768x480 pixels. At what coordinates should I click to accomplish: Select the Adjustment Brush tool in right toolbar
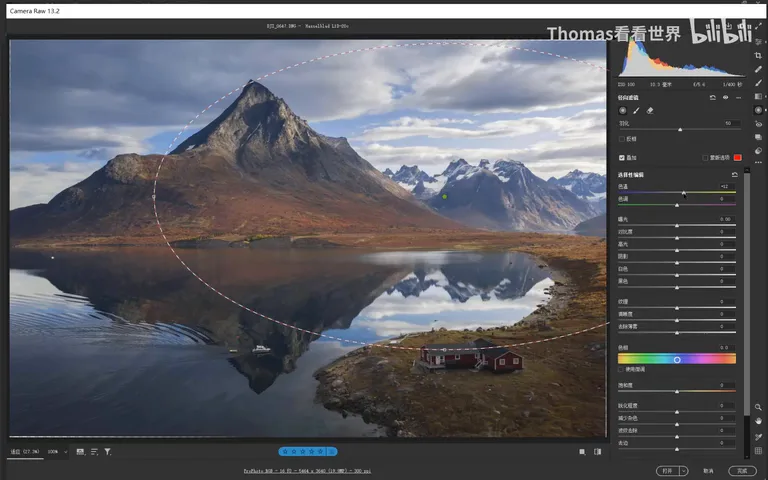click(759, 83)
